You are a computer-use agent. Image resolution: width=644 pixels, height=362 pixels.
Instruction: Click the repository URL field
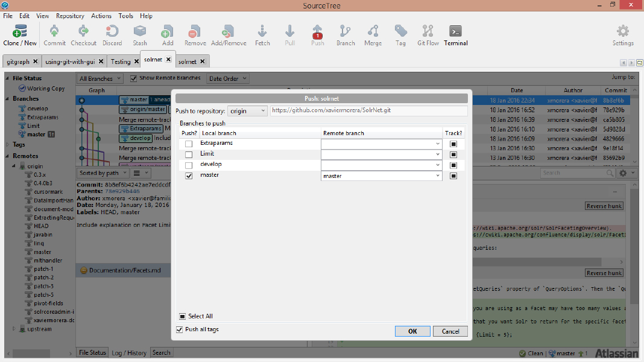[368, 111]
